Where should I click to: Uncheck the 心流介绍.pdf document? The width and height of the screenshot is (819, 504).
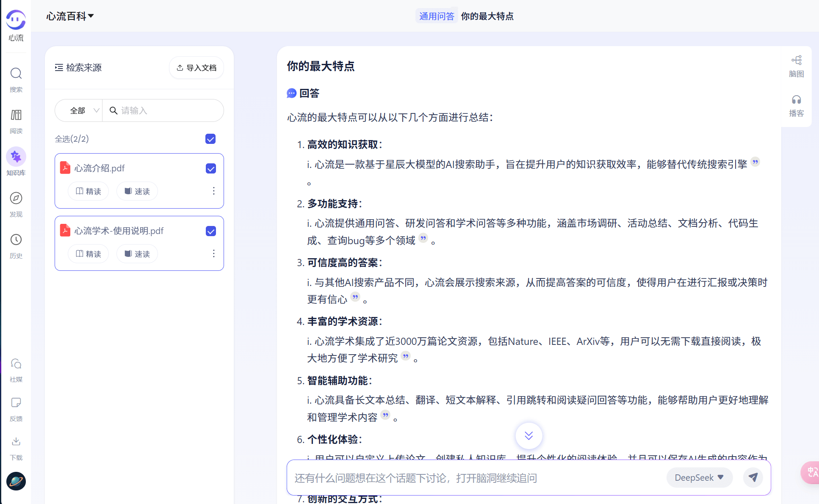tap(210, 168)
